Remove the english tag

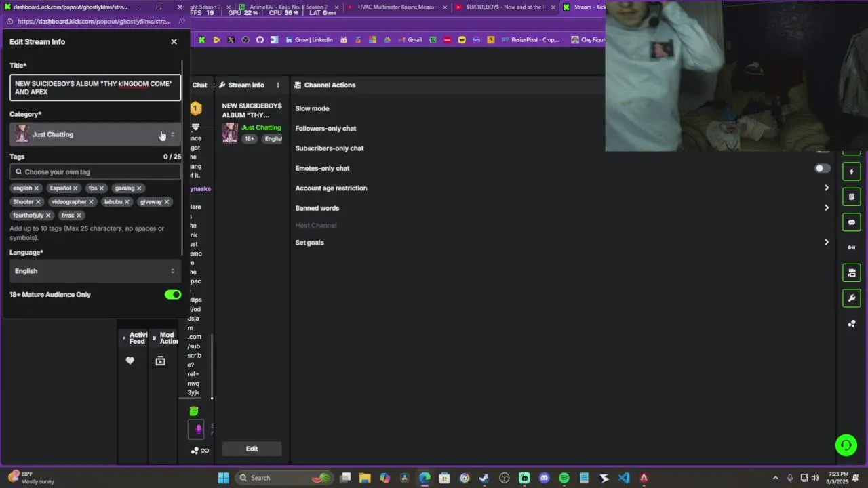point(37,188)
